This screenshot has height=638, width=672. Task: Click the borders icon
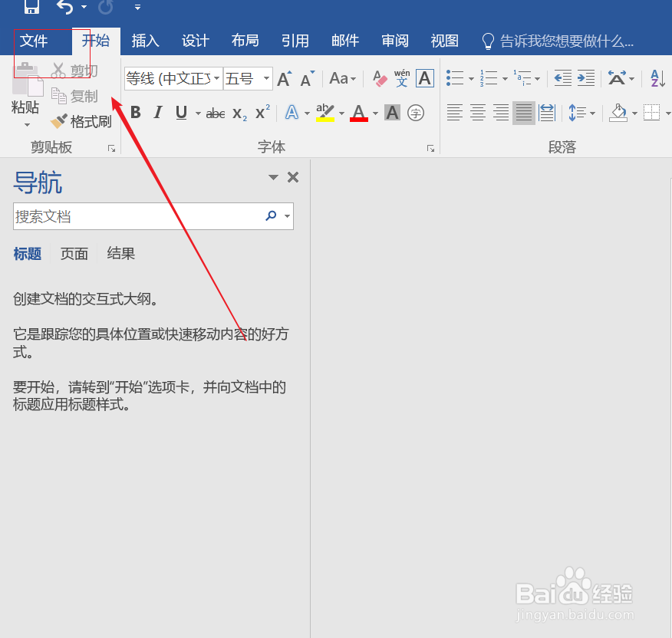[651, 113]
